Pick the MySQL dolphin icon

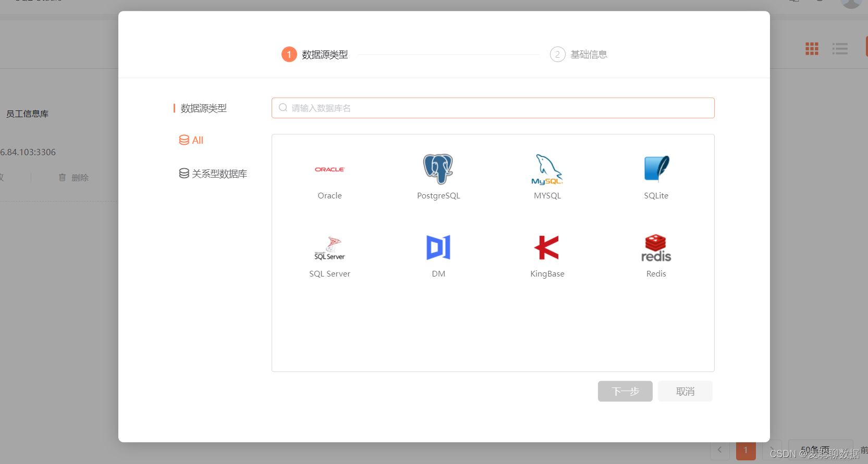[x=547, y=169]
